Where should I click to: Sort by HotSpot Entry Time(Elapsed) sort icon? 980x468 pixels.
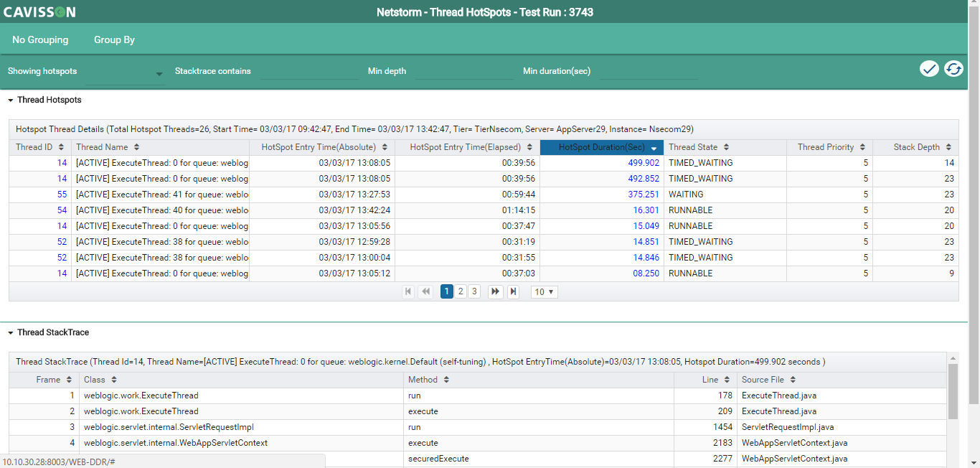click(x=529, y=147)
